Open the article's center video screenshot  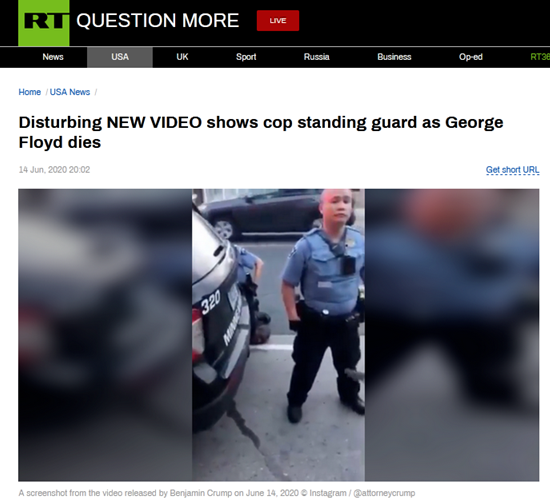tap(279, 335)
